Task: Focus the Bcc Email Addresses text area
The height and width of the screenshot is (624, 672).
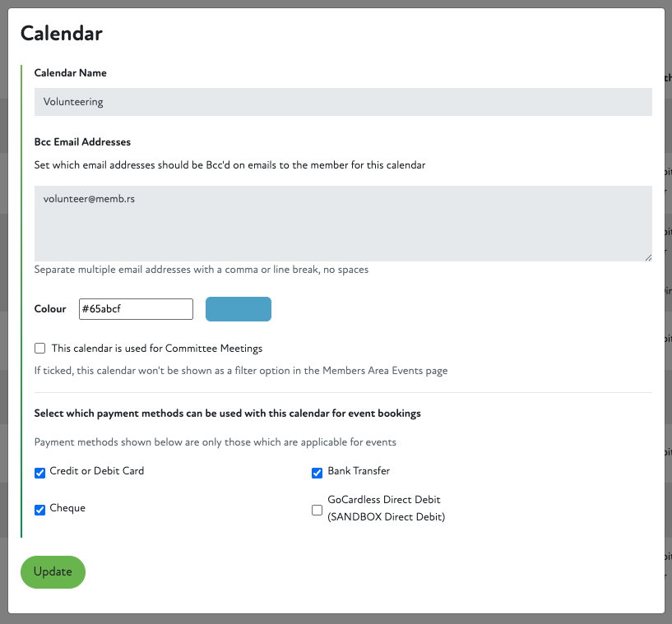Action: point(343,223)
